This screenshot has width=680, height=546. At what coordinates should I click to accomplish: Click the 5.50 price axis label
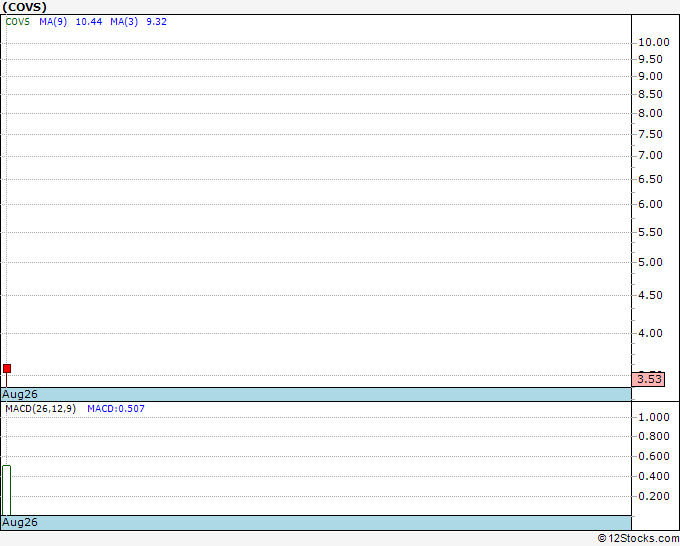click(650, 232)
